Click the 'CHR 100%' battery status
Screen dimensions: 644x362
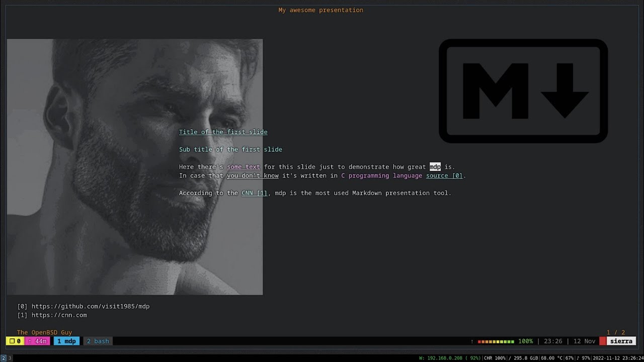495,358
